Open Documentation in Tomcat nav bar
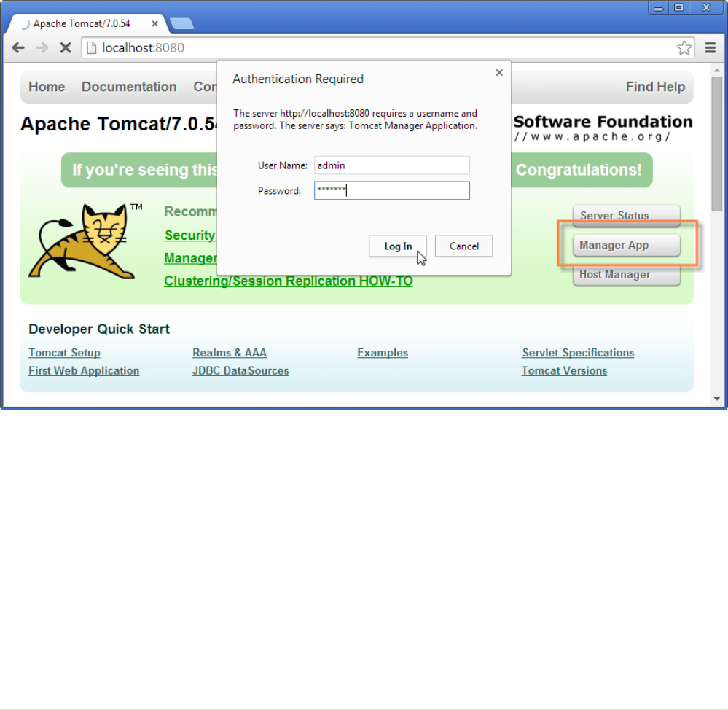 click(x=129, y=87)
